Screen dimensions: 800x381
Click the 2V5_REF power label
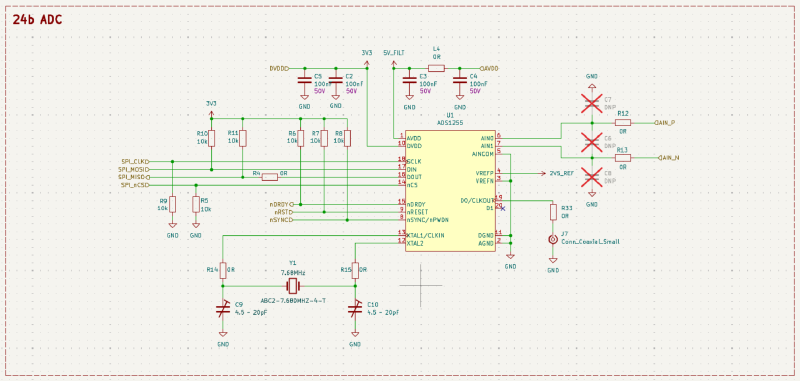[x=561, y=174]
